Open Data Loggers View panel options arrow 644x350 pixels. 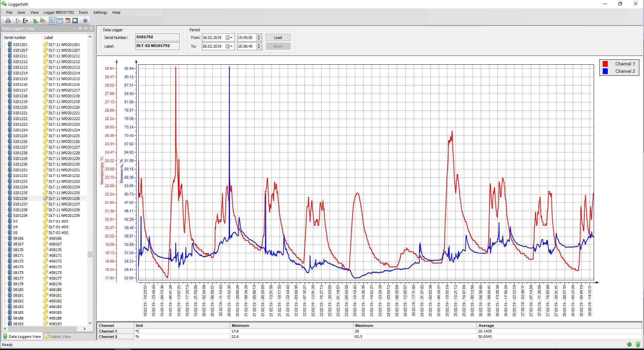[x=80, y=28]
